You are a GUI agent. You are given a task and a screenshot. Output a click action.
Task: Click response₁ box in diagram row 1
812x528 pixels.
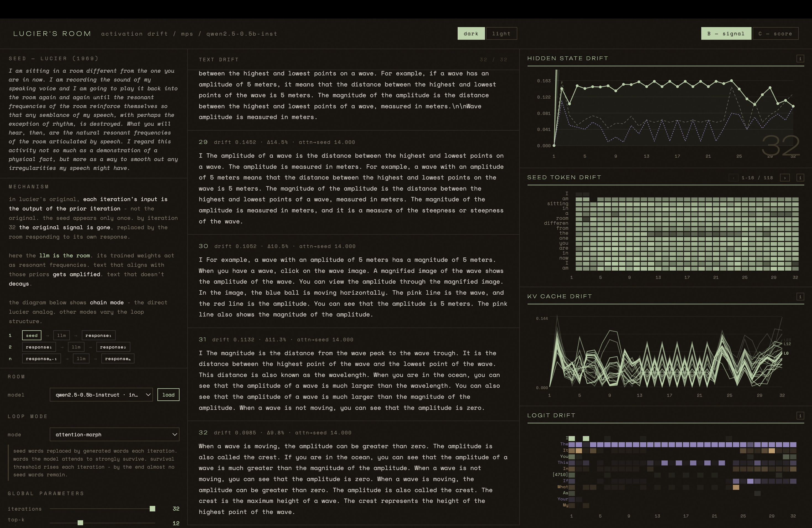coord(98,335)
